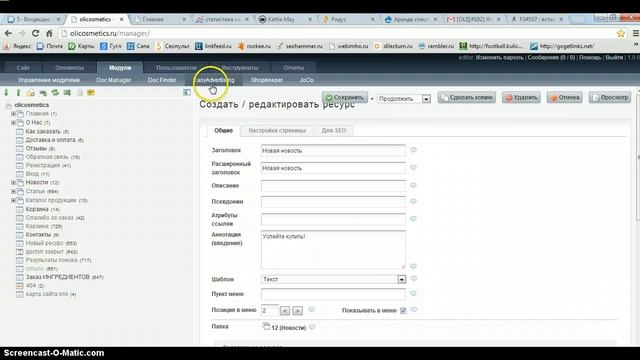Expand the Каталог продукции tree node
This screenshot has width=640, height=360.
coord(13,200)
